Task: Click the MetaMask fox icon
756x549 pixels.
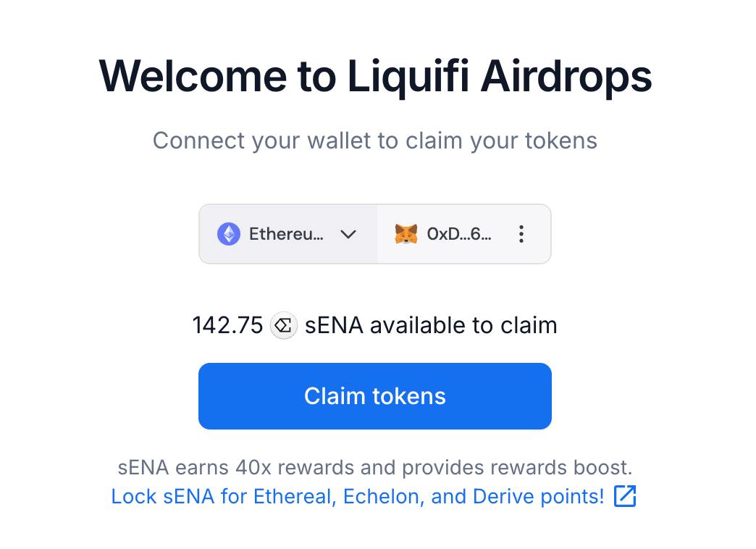Action: [x=406, y=234]
